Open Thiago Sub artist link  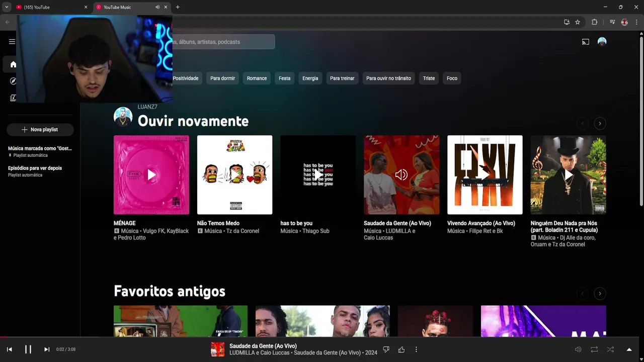point(316,231)
